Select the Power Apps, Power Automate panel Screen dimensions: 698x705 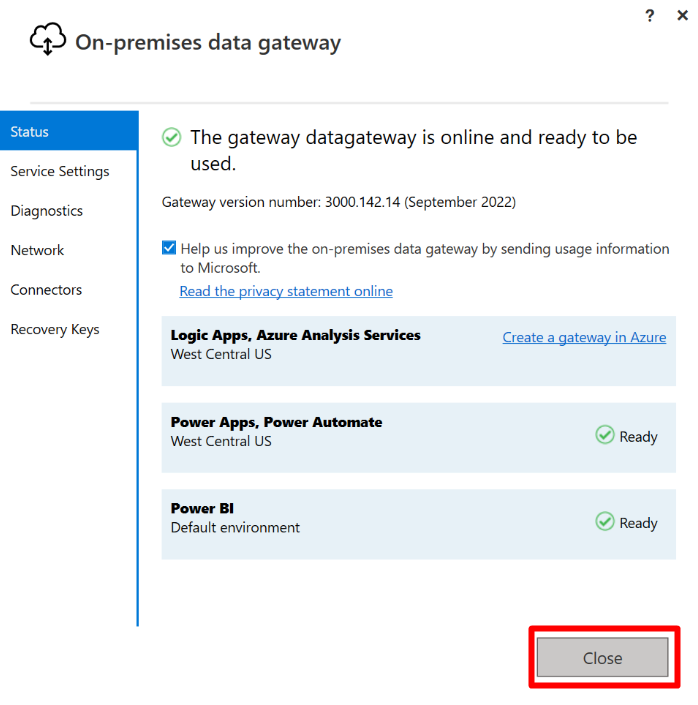[x=418, y=437]
